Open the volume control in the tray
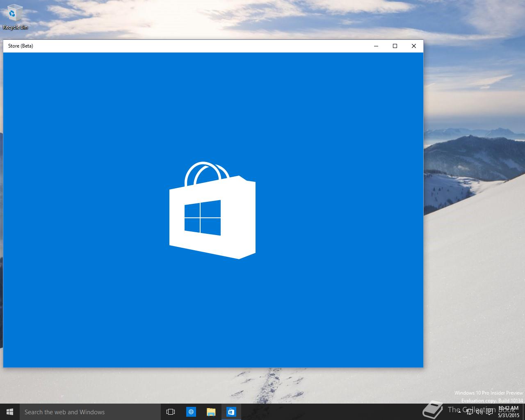The width and height of the screenshot is (525, 420). 479,412
